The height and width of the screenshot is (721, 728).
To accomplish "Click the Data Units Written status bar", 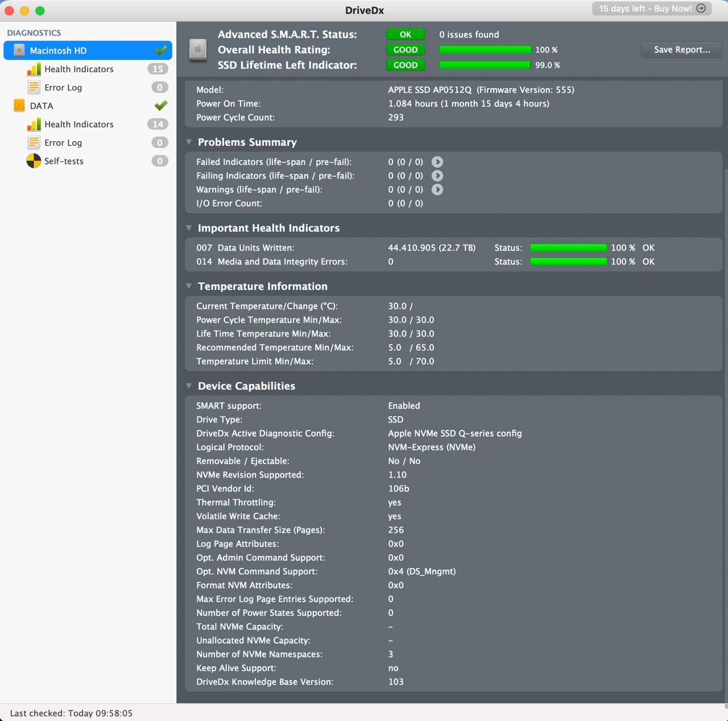I will 569,248.
